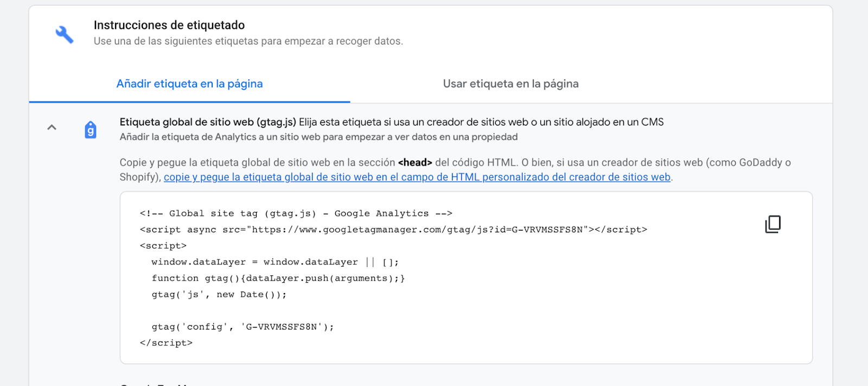Screen dimensions: 868x386
Task: Click the Etiqueta global de sitio web (gtag.js) title
Action: pos(208,122)
